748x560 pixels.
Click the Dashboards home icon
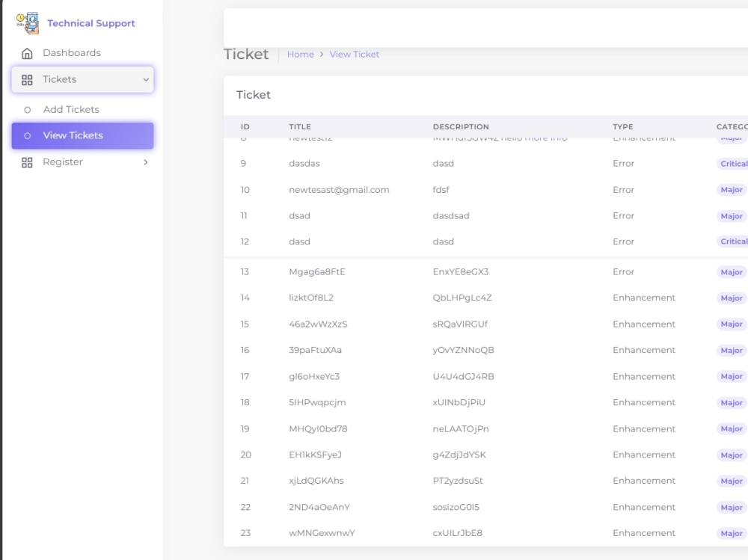point(26,53)
